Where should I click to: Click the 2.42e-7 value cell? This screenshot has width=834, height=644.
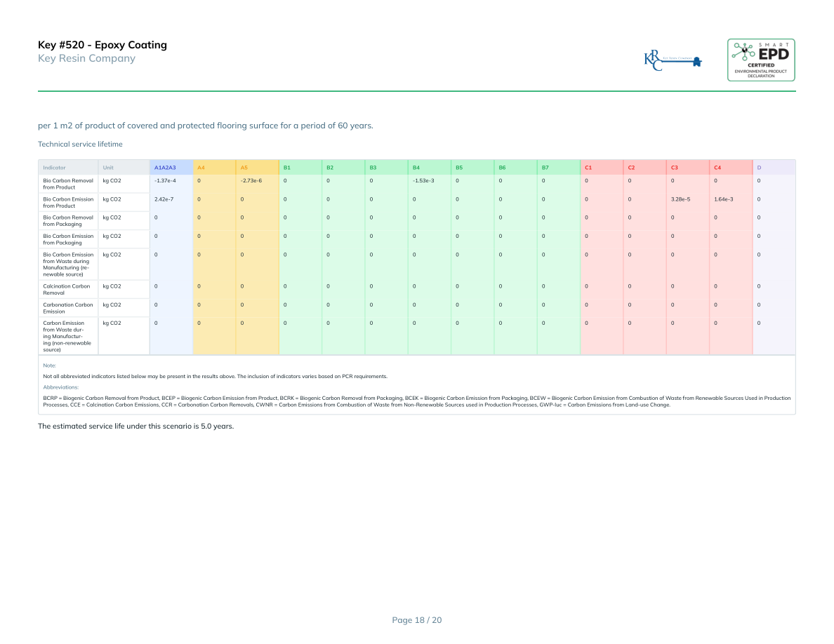point(164,199)
